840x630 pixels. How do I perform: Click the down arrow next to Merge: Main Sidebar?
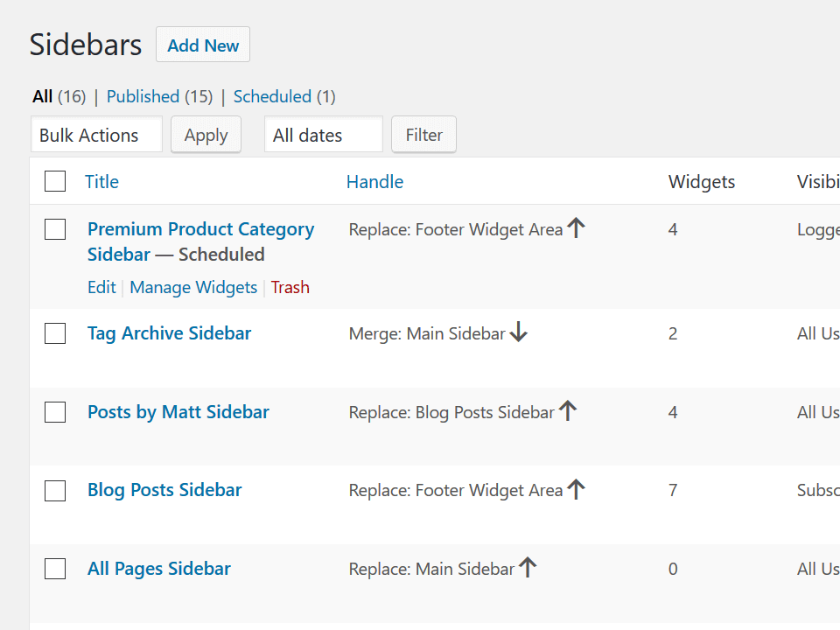pos(518,333)
